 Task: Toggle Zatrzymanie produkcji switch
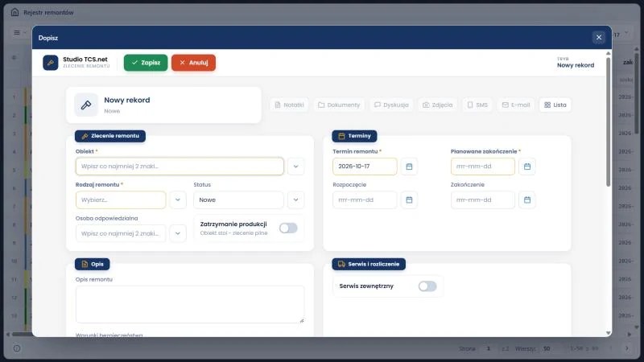288,228
